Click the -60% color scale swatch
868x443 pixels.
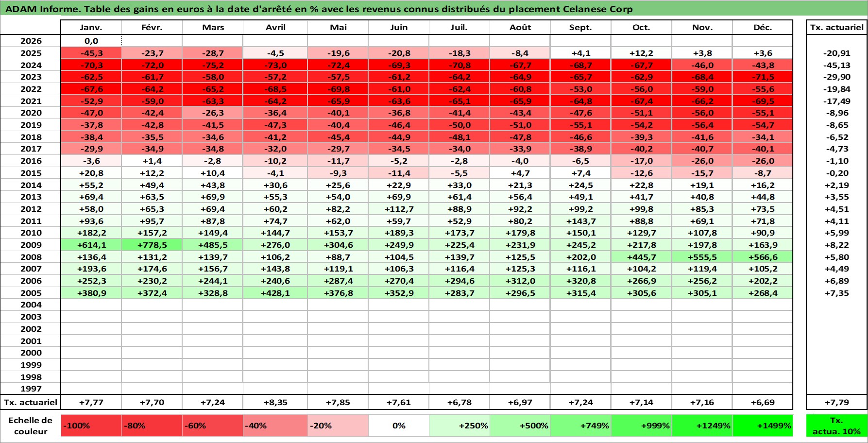coord(212,426)
